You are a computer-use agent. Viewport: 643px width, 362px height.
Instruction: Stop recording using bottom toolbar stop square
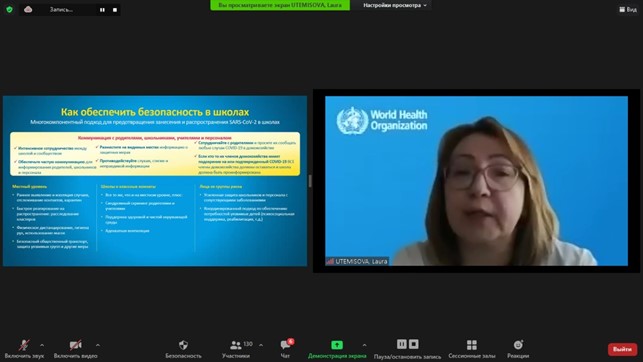click(414, 344)
